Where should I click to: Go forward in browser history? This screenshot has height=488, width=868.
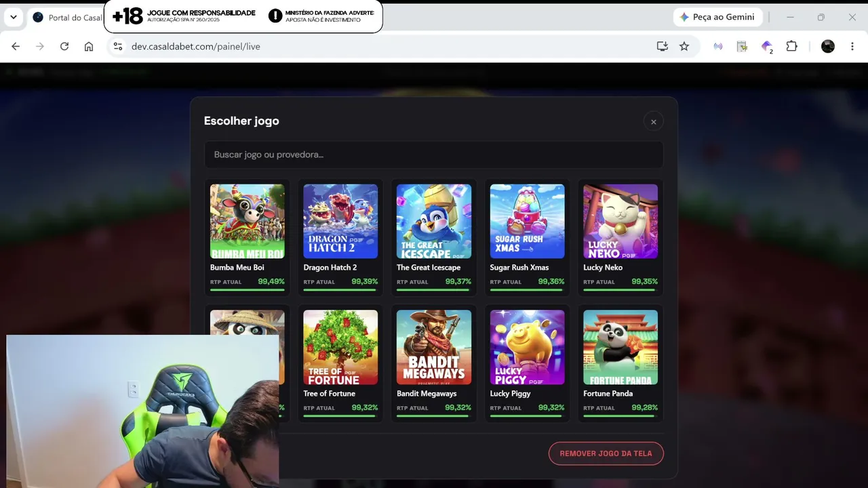click(x=40, y=46)
